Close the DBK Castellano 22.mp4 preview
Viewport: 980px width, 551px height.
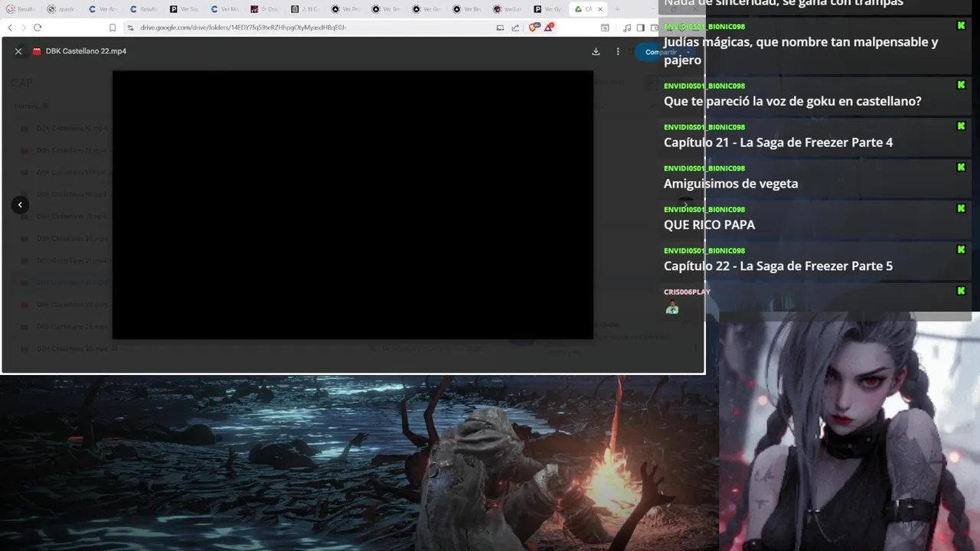click(18, 51)
